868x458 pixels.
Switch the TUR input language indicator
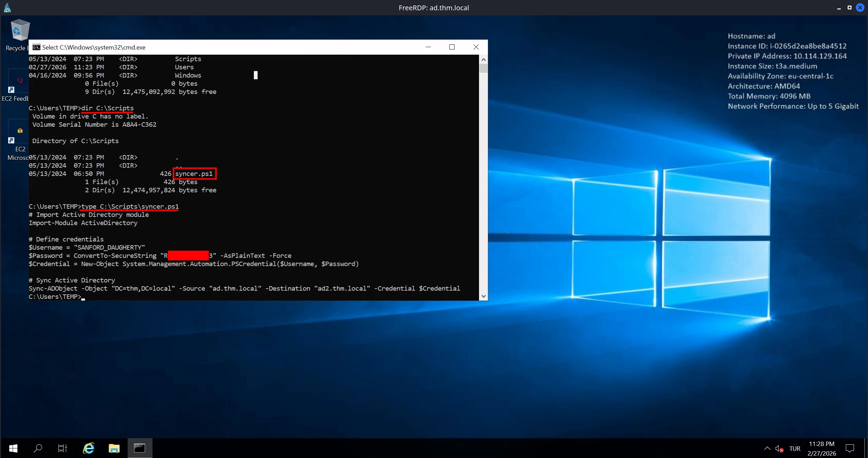795,448
